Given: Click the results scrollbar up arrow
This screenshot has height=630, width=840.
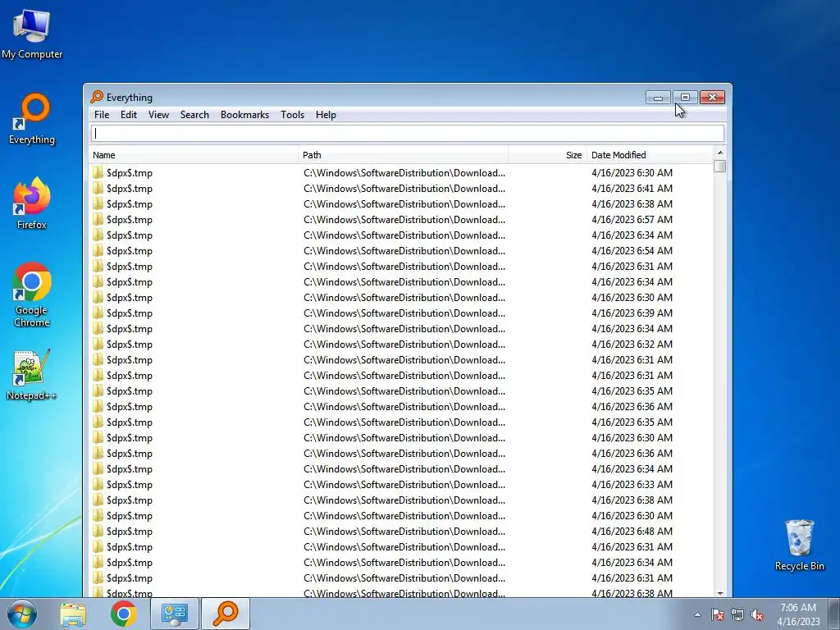Looking at the screenshot, I should pos(720,153).
